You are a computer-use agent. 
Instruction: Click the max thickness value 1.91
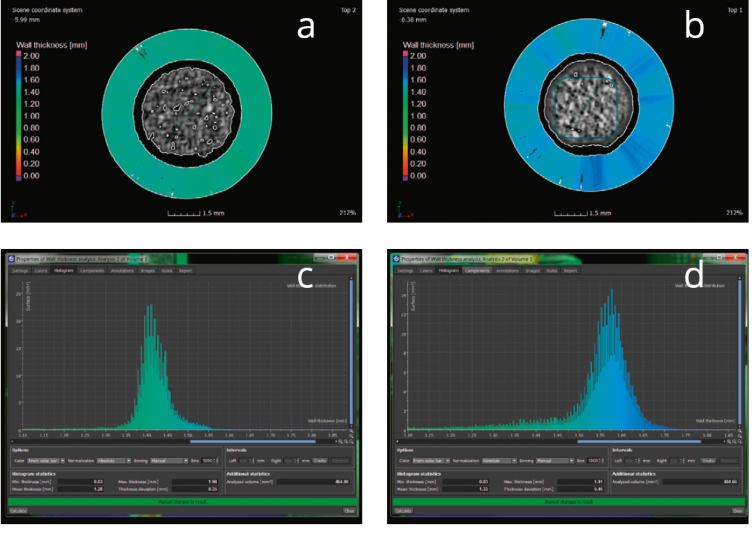click(598, 482)
